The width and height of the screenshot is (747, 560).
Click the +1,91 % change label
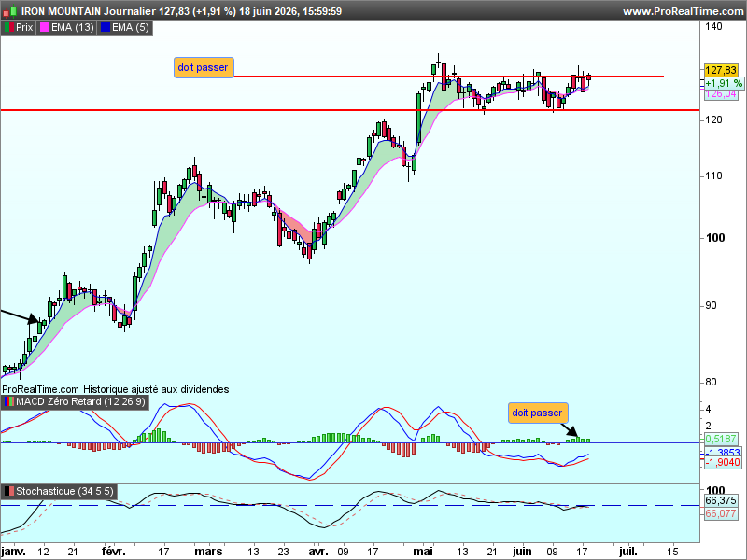click(x=724, y=83)
